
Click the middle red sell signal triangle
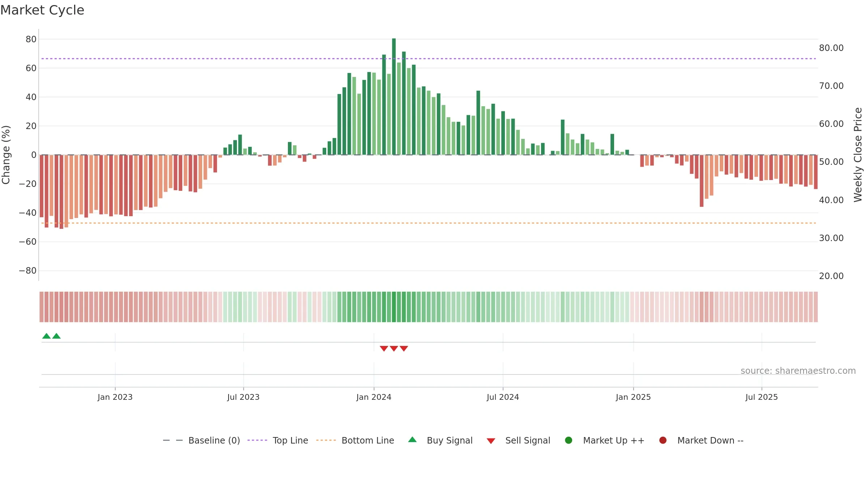click(x=394, y=348)
